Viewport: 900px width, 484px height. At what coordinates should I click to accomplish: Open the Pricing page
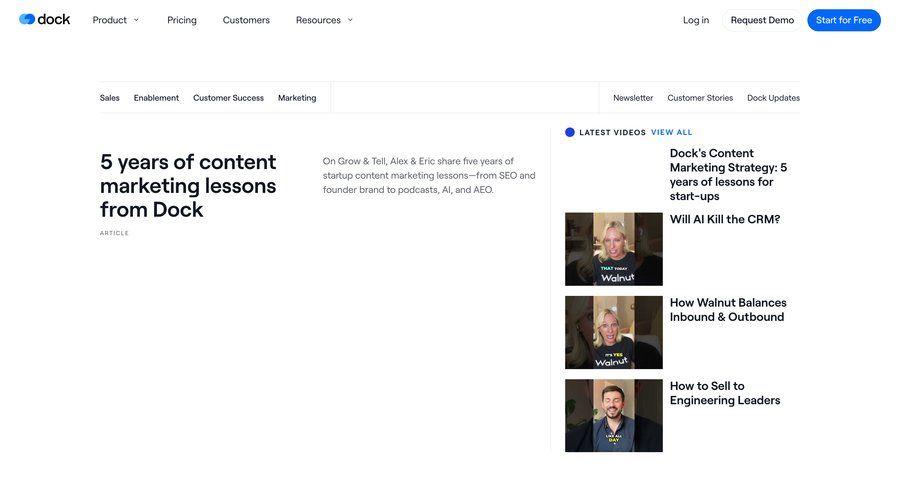coord(181,20)
